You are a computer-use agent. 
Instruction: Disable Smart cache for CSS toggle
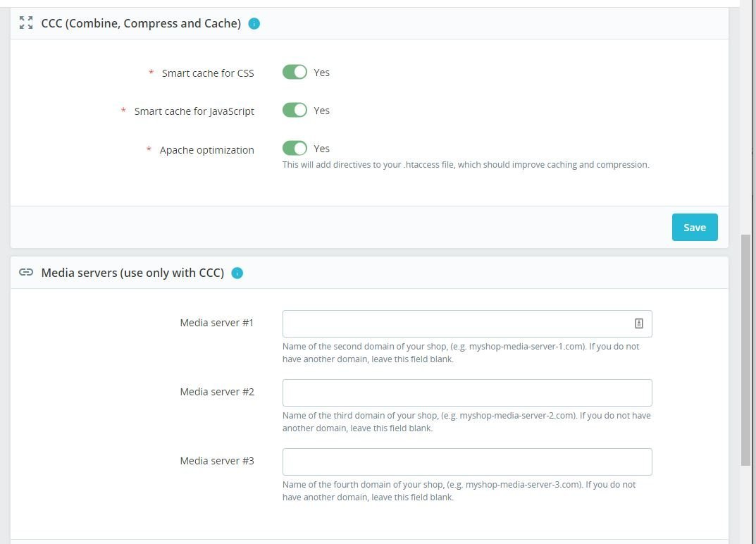coord(295,73)
